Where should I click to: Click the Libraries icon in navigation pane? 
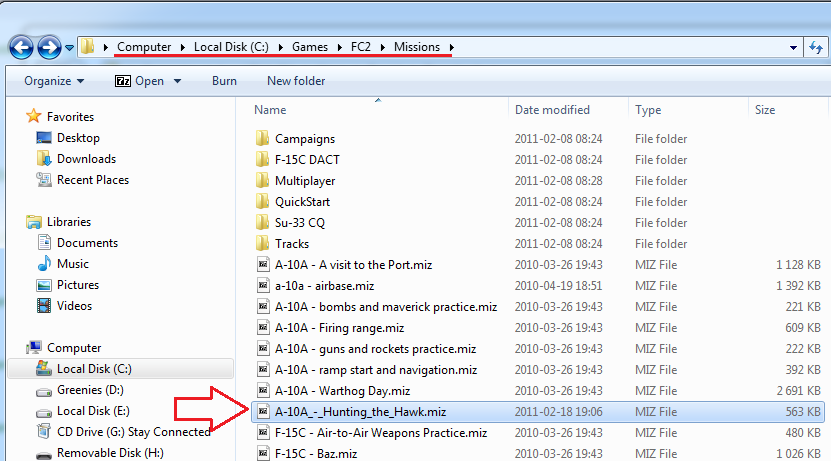[34, 222]
